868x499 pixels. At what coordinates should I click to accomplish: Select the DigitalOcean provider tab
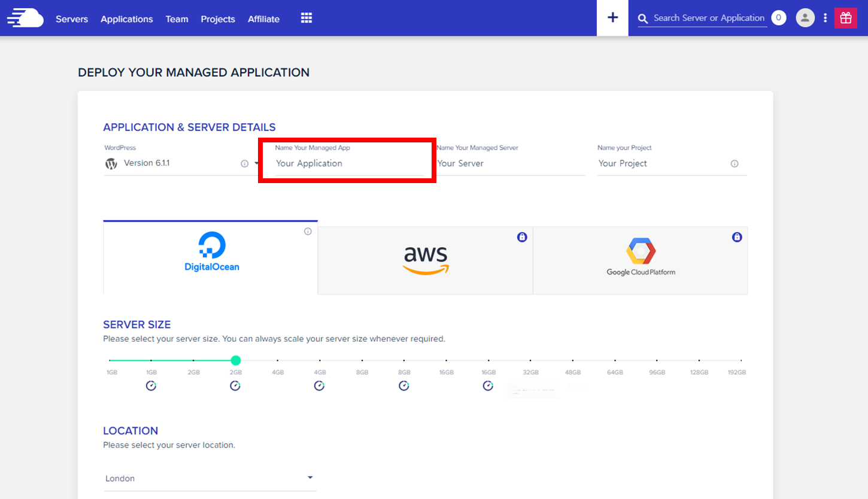pyautogui.click(x=211, y=257)
